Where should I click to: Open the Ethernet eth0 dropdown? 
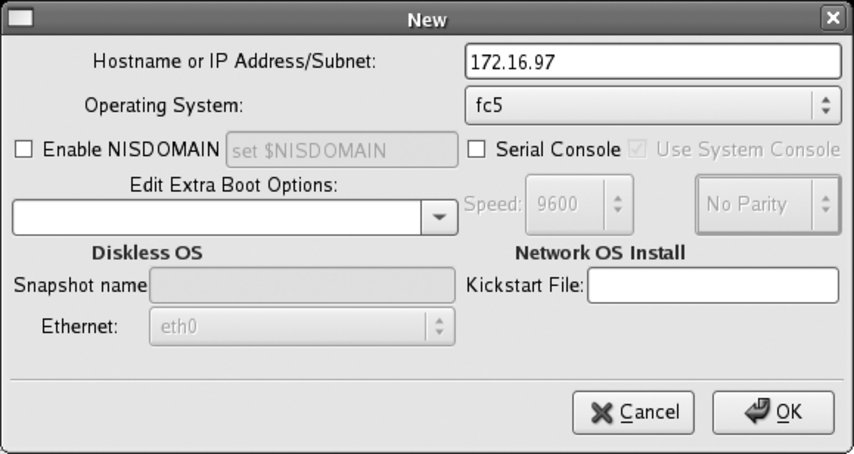[x=301, y=326]
